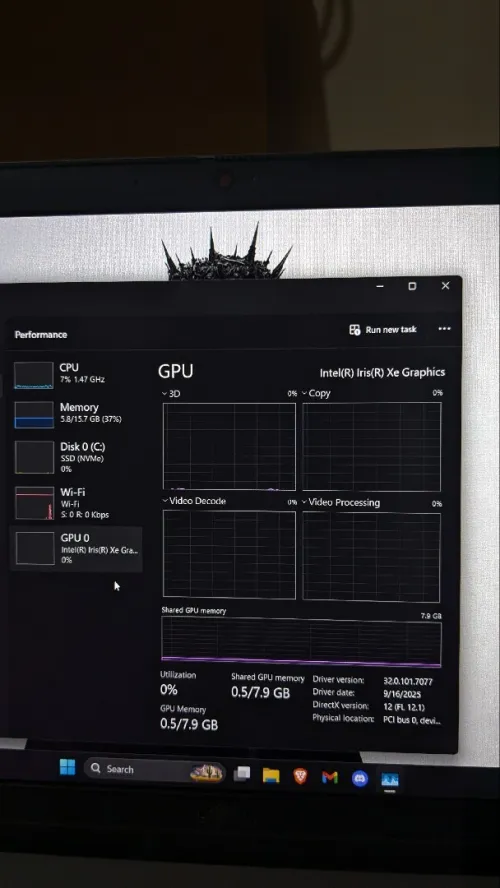
Task: Click the GPU heading text
Action: pos(176,372)
